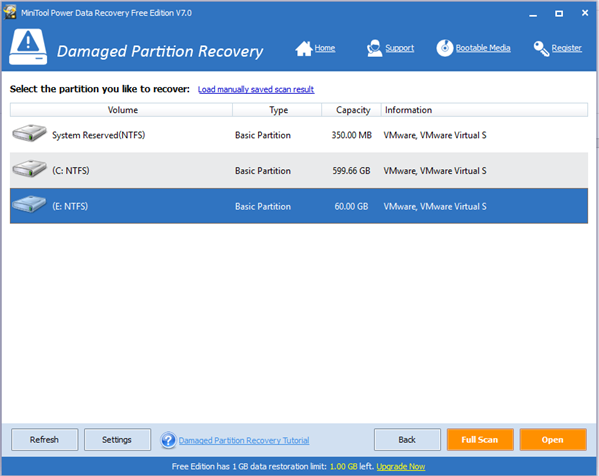Start a Full Scan
The height and width of the screenshot is (476, 599).
pos(480,440)
